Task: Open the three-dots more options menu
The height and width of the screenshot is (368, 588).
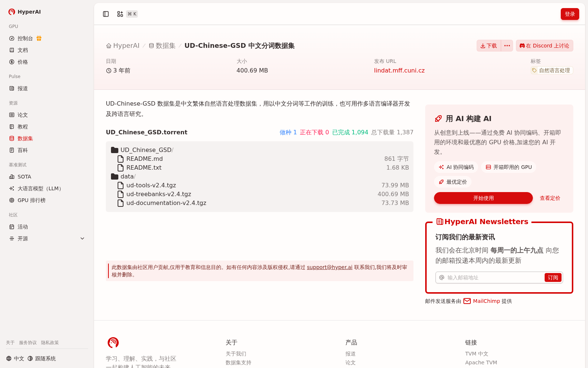Action: 507,46
